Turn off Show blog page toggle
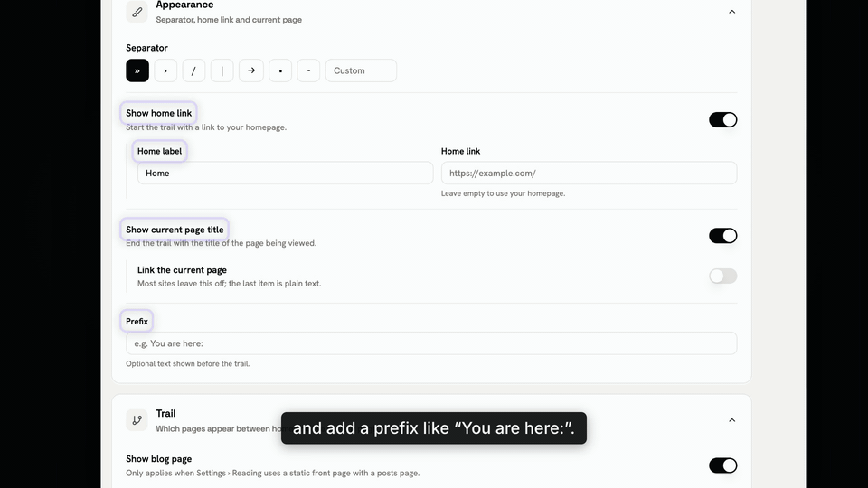 [x=723, y=465]
